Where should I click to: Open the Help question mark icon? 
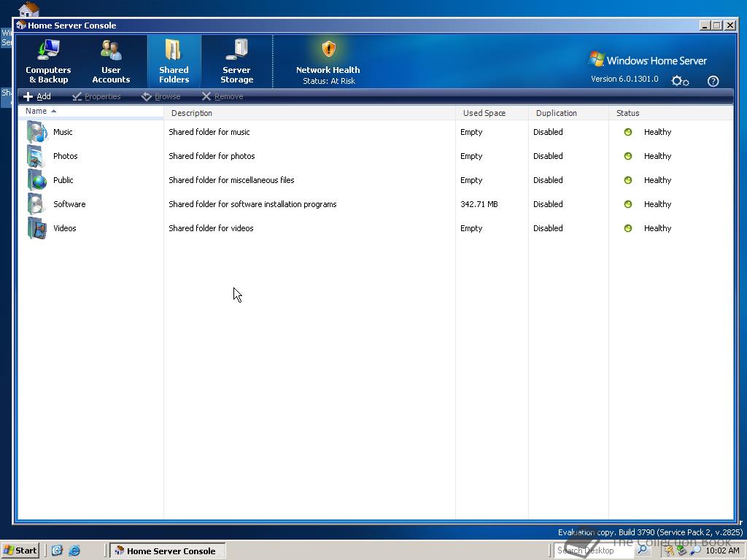click(713, 81)
